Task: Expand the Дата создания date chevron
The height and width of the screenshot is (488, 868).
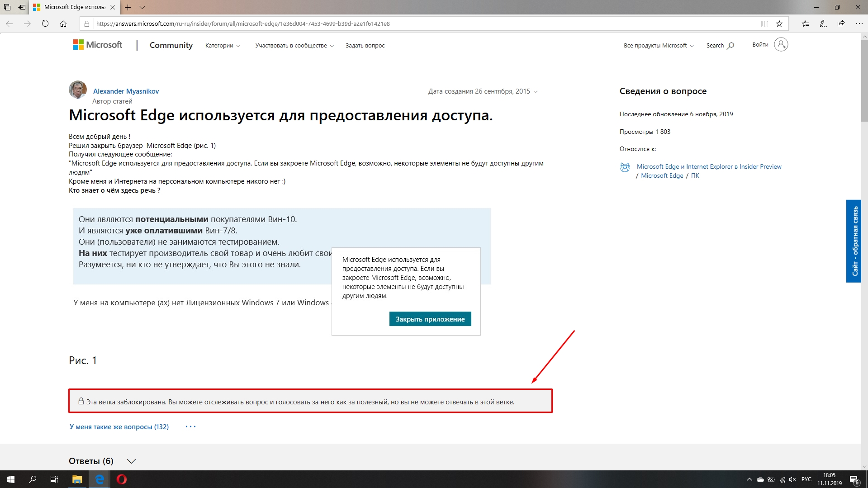Action: (x=536, y=91)
